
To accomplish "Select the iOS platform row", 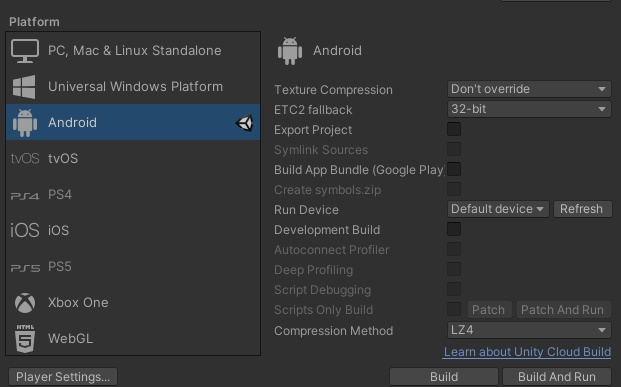I will [x=133, y=230].
